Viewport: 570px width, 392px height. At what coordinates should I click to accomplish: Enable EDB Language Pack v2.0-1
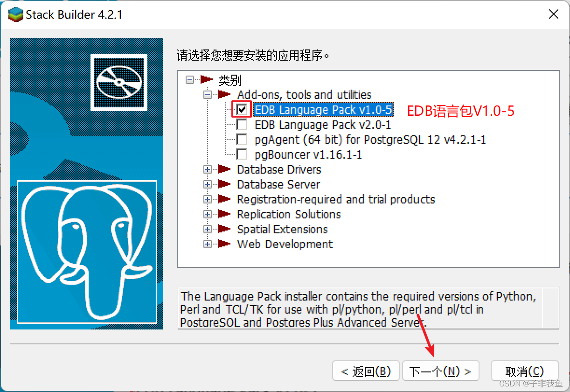[x=241, y=125]
